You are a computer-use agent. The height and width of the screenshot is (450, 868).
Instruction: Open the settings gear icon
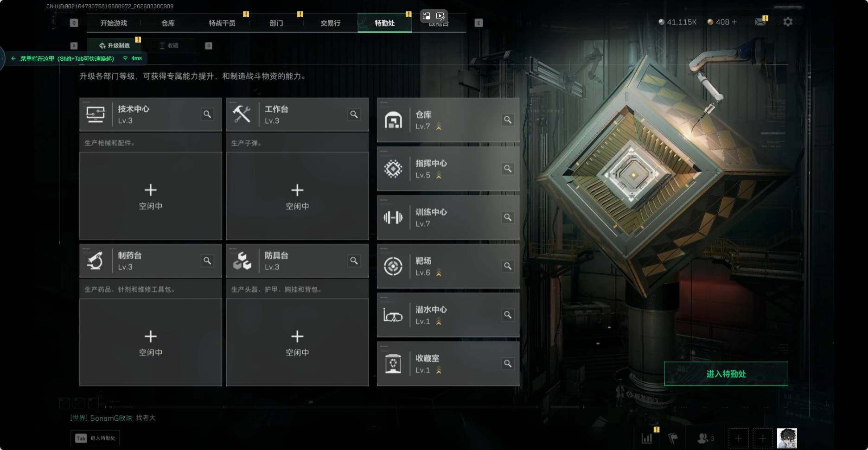click(x=788, y=22)
